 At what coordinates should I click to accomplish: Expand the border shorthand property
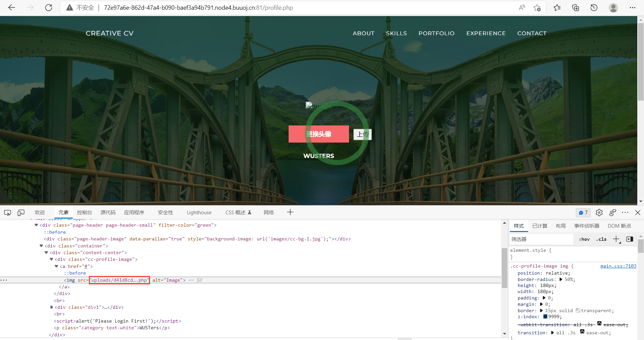[541, 310]
